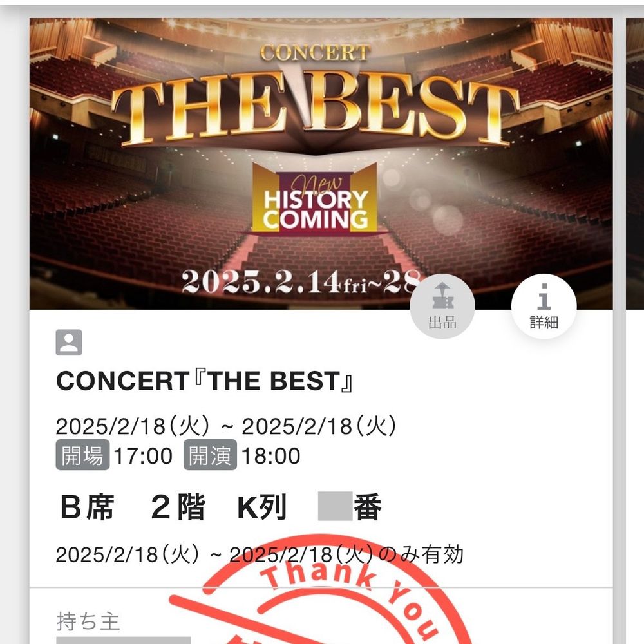Screen dimensions: 644x644
Task: Tap the K列 row label
Action: click(x=261, y=507)
